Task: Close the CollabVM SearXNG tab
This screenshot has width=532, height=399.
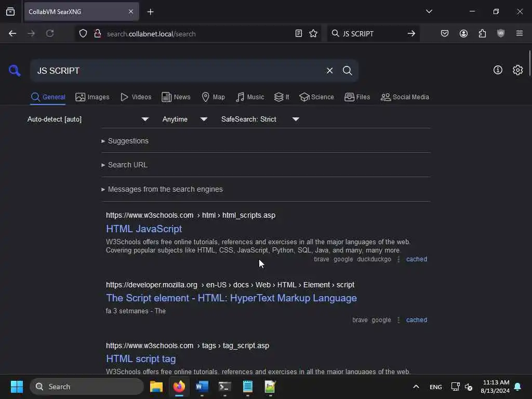Action: tap(131, 12)
